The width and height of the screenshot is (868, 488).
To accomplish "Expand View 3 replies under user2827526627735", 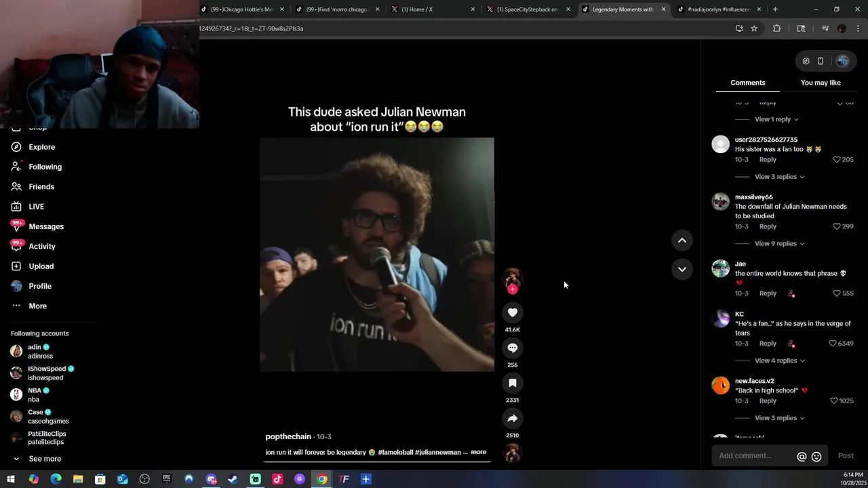I will 780,177.
